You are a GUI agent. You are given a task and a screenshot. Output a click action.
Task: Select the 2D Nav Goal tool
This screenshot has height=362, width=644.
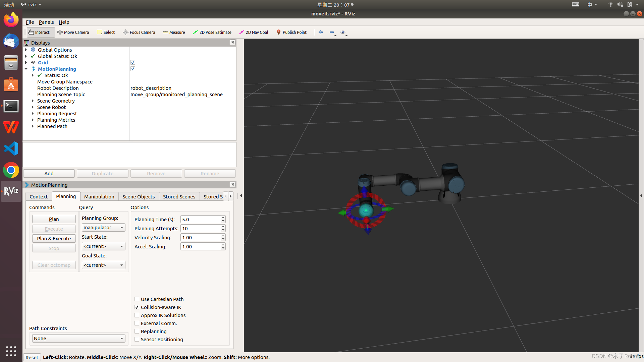[254, 32]
